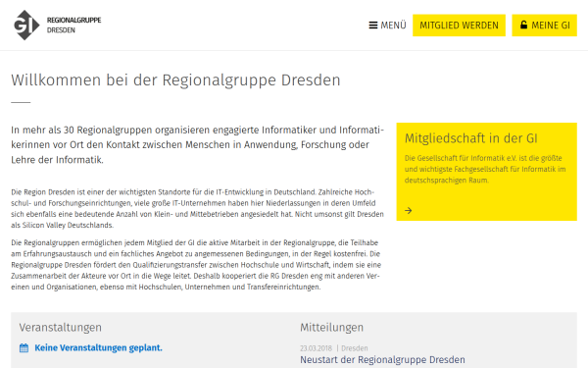Click the MITGLIED WERDEN button
The image size is (588, 368).
(459, 26)
